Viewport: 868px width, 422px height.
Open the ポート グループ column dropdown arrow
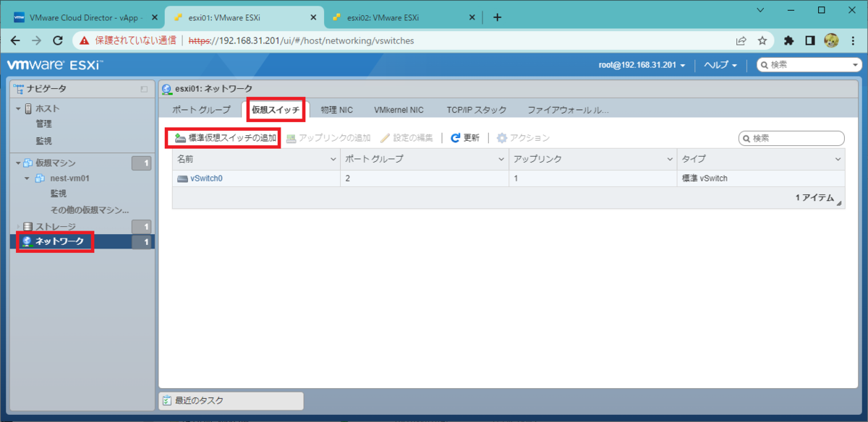(x=501, y=159)
